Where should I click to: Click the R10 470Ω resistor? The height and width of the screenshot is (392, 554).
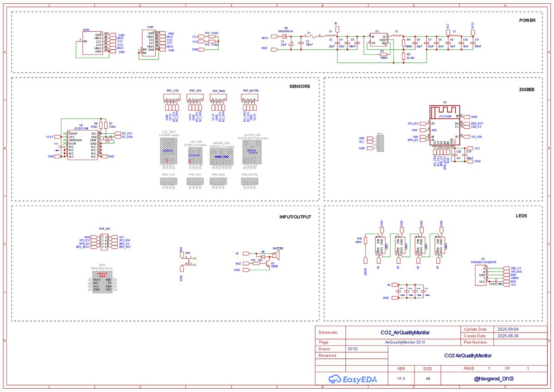pyautogui.click(x=366, y=240)
